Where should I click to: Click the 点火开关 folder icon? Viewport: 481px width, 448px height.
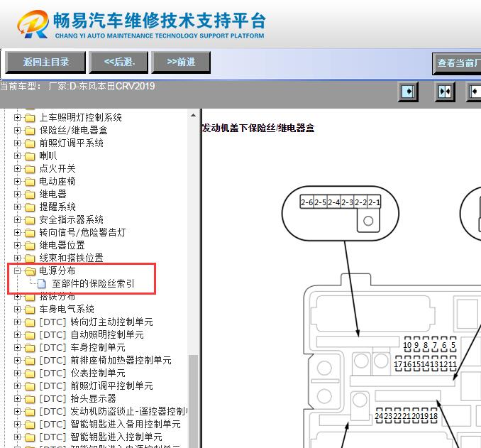click(30, 169)
